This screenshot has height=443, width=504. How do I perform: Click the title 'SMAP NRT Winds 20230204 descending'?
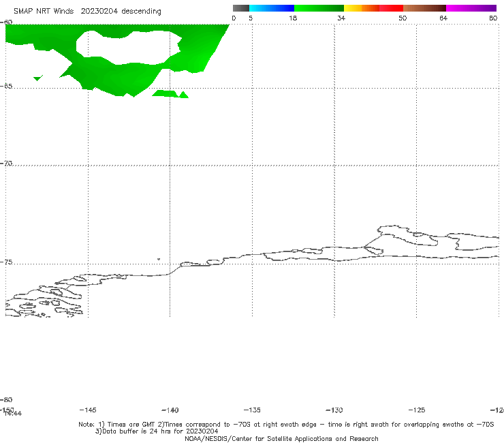point(87,12)
